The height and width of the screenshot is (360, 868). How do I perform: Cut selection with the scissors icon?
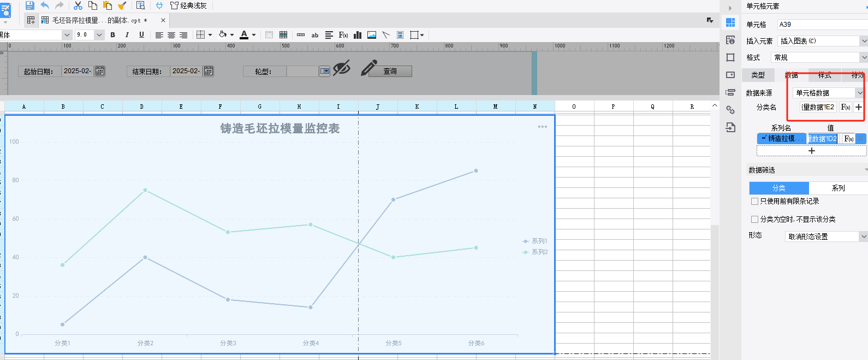point(78,5)
